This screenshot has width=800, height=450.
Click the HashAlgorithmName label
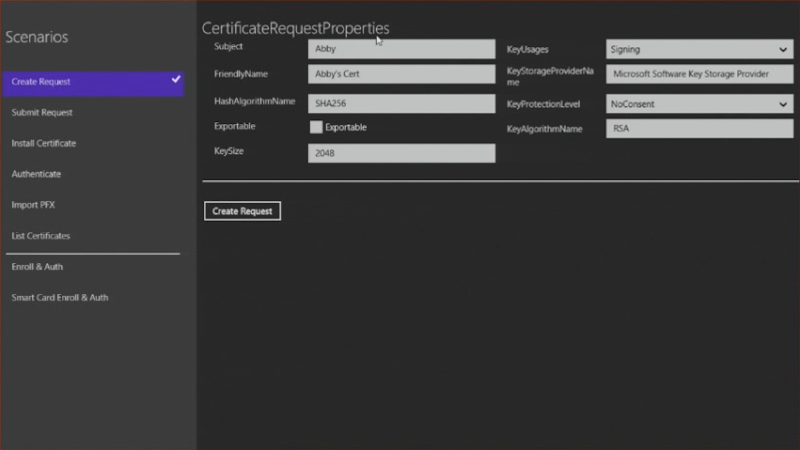(x=255, y=101)
